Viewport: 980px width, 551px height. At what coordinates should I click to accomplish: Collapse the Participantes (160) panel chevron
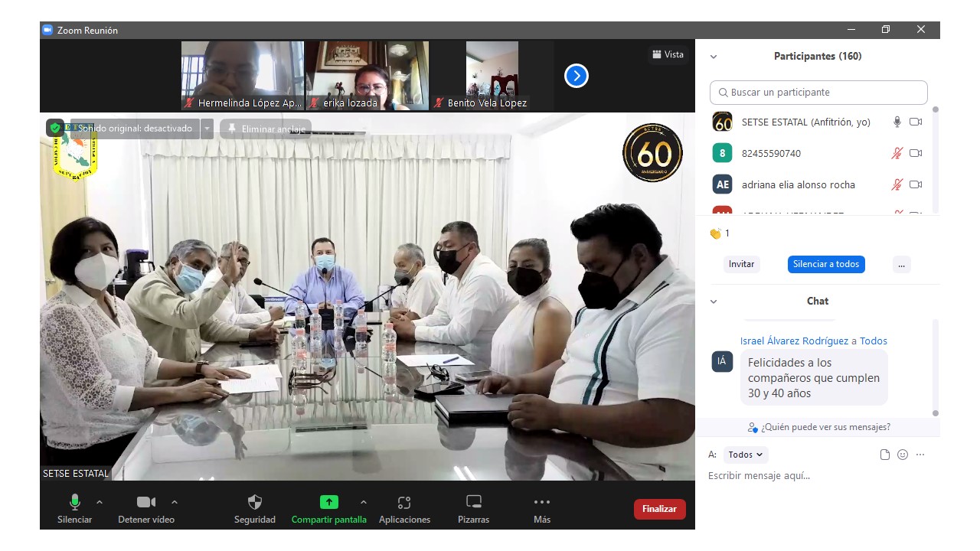[714, 57]
